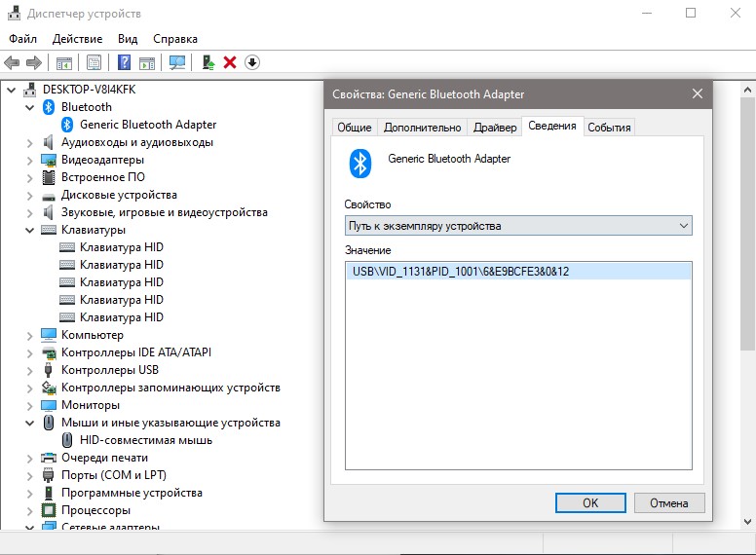Click the Bluetooth category icon in tree
This screenshot has height=555, width=756.
49,107
